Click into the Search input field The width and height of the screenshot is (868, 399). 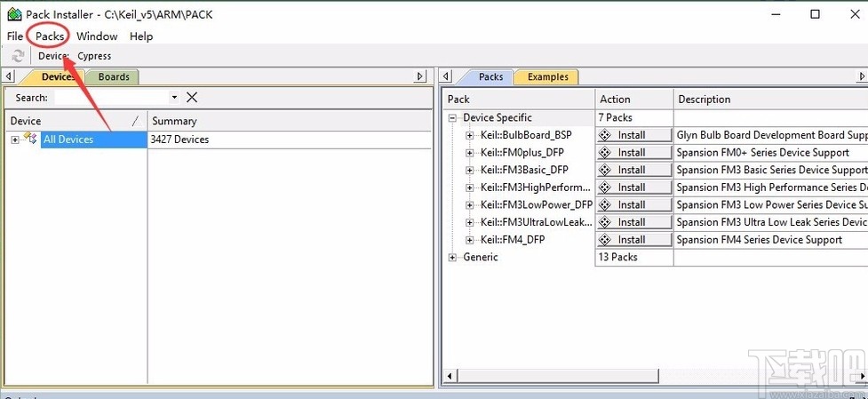tap(112, 98)
